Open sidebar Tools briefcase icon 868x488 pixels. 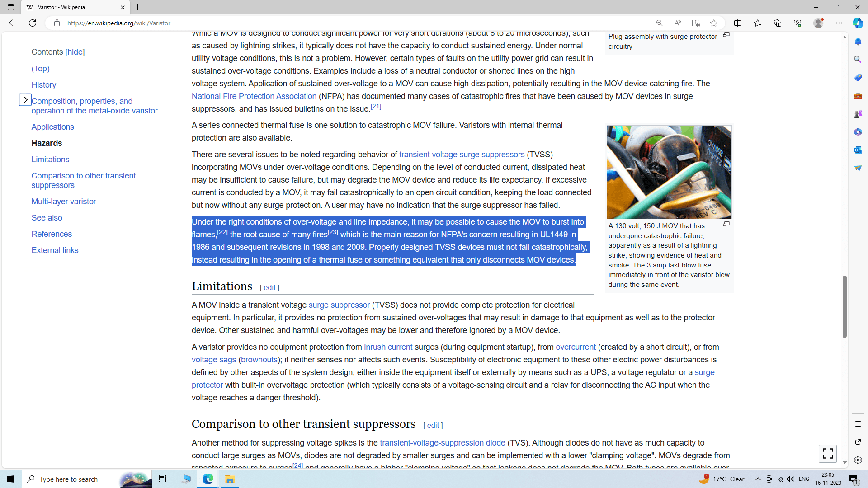[x=858, y=95]
